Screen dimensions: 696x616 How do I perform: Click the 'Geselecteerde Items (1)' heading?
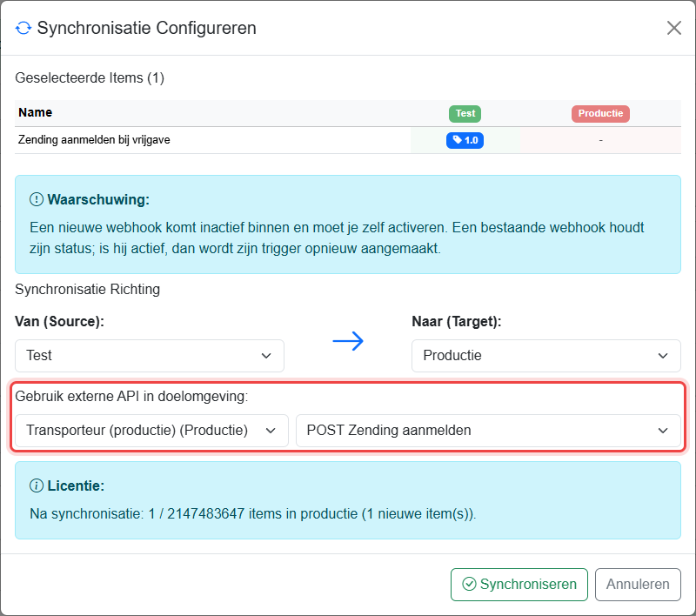click(x=90, y=78)
